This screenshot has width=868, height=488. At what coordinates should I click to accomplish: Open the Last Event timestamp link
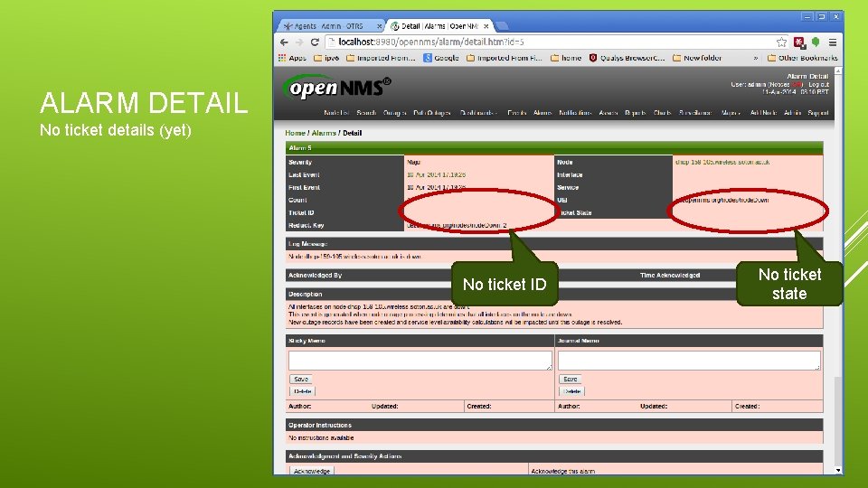coord(436,174)
